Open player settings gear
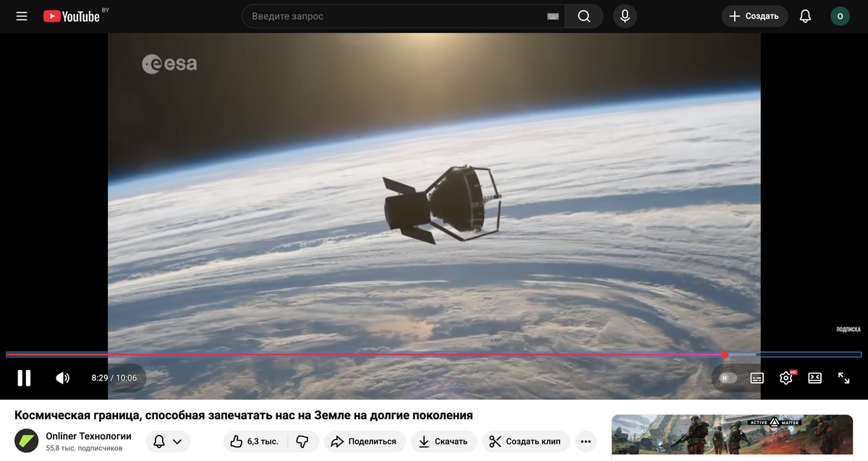The width and height of the screenshot is (868, 461). point(786,378)
